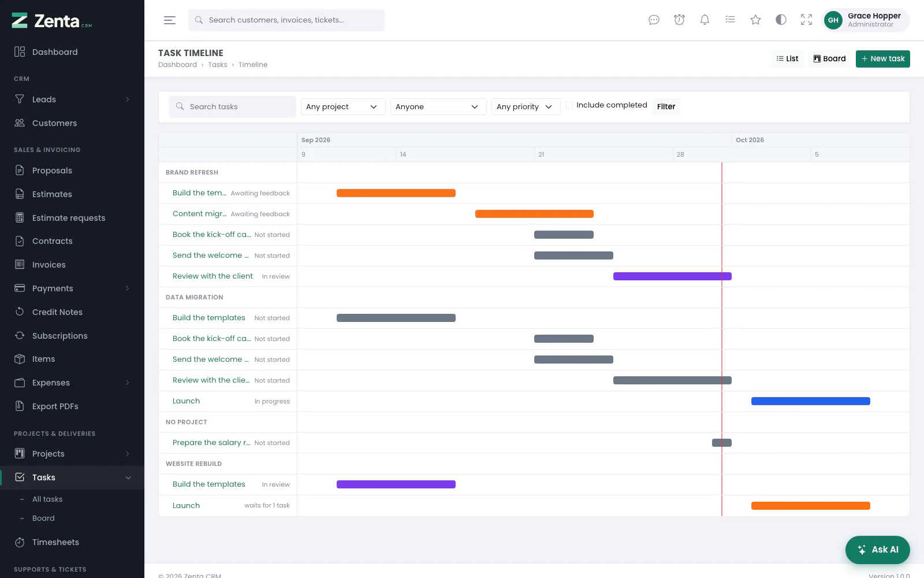Focus the global search customers field
Screen dimensions: 924x578
point(286,20)
